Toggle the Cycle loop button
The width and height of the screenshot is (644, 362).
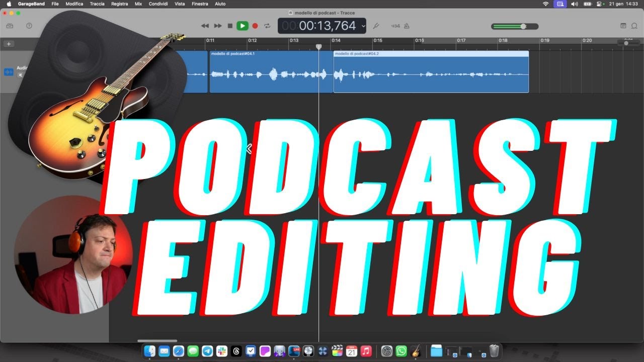tap(267, 26)
